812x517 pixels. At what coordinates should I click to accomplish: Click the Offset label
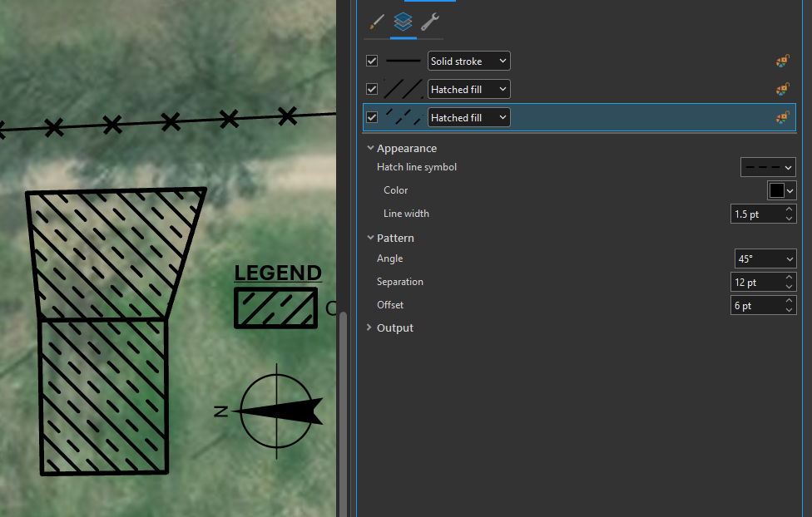pyautogui.click(x=390, y=305)
